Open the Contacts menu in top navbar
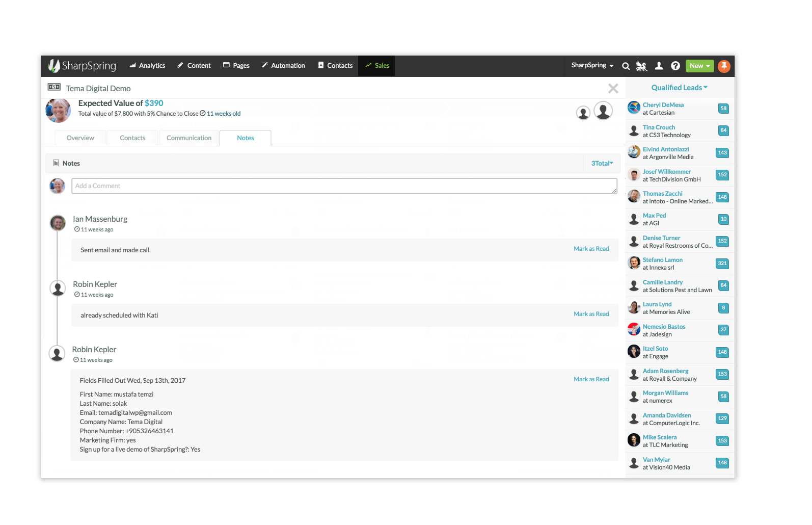812x525 pixels. pyautogui.click(x=335, y=66)
